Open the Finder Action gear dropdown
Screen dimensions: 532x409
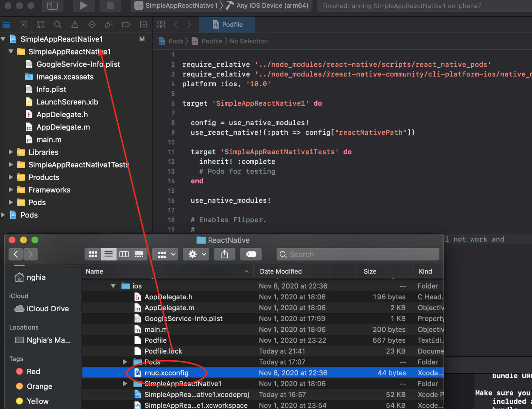pos(196,254)
